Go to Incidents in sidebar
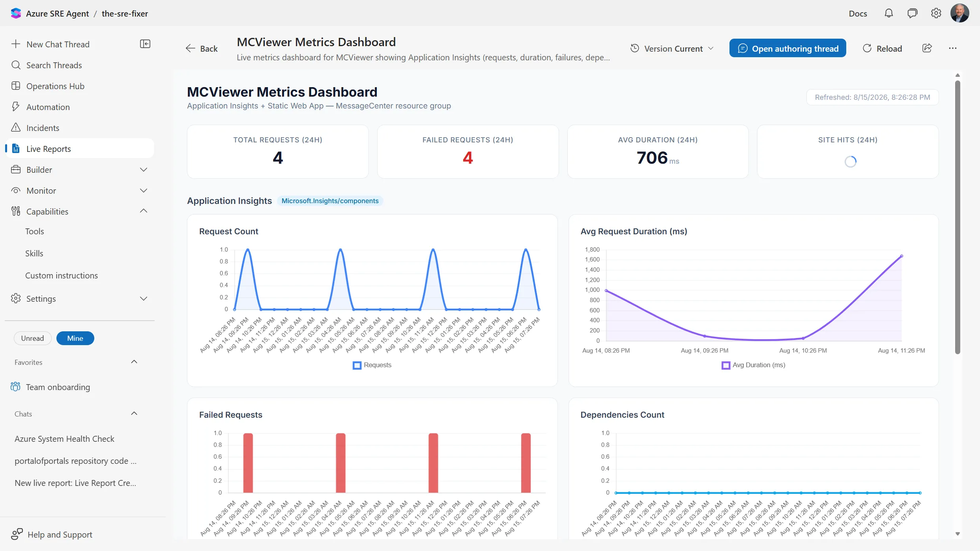The width and height of the screenshot is (980, 551). 80,127
